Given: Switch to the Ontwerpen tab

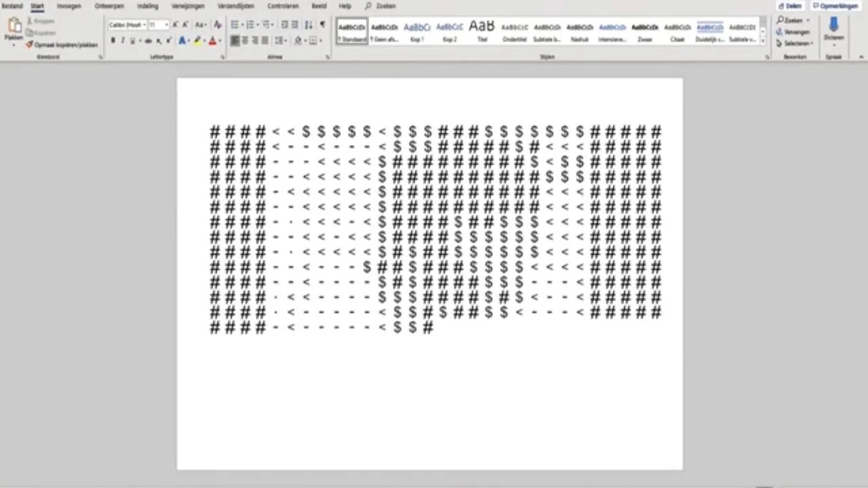Looking at the screenshot, I should (108, 6).
